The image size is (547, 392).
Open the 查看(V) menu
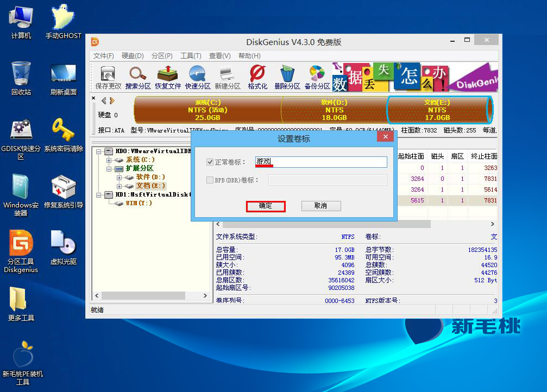click(220, 56)
